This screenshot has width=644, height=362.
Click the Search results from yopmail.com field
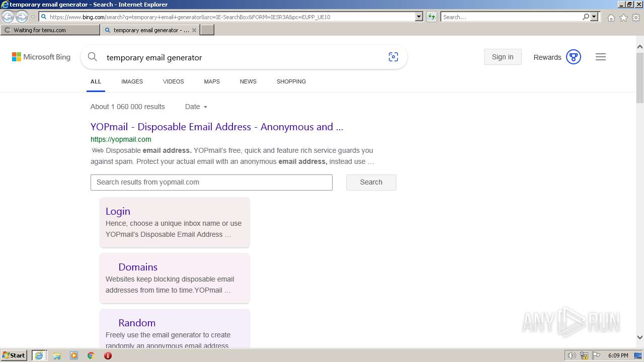pyautogui.click(x=211, y=182)
